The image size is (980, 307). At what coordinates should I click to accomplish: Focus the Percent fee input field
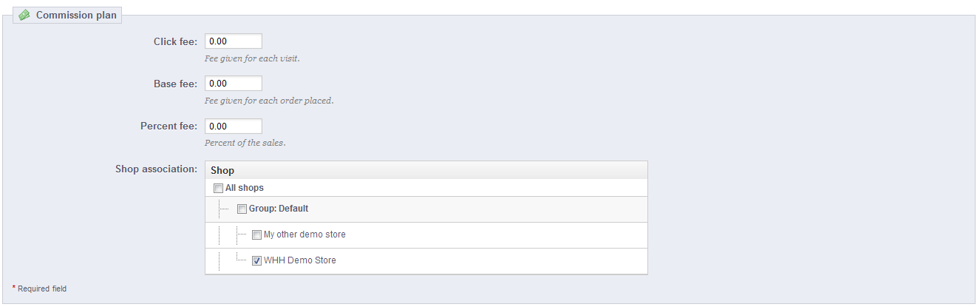pos(233,126)
